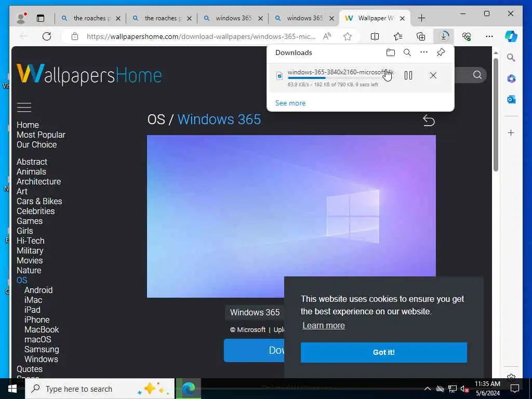
Task: Open more options in Downloads panel
Action: pyautogui.click(x=424, y=52)
